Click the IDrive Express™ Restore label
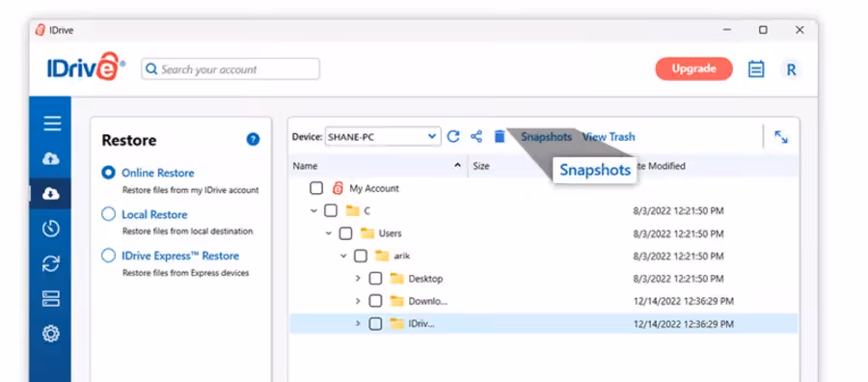 pos(180,256)
